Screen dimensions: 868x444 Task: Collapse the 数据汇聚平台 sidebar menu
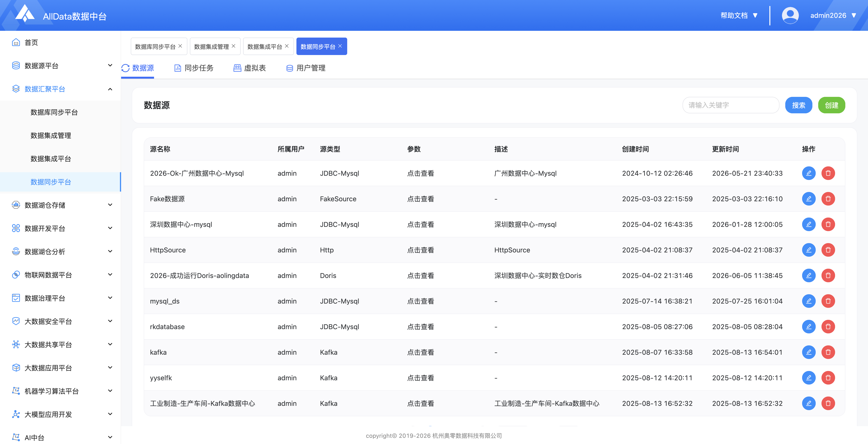[x=60, y=89]
